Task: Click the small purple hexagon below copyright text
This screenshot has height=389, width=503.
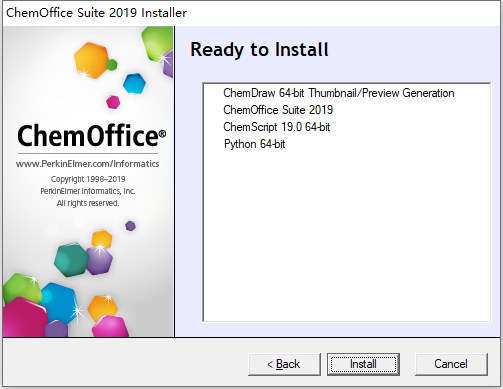Action: (x=130, y=226)
